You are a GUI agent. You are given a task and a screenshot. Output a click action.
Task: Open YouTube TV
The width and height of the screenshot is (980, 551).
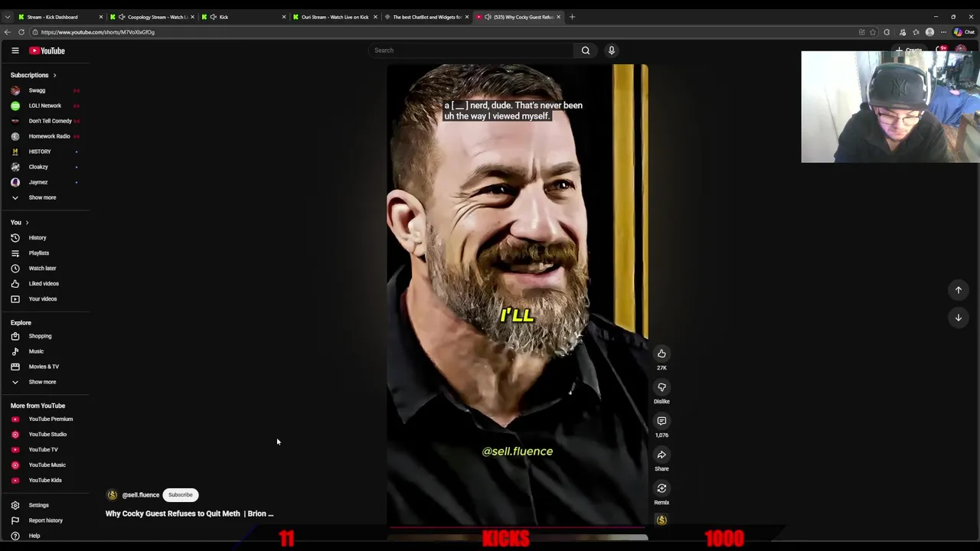(43, 450)
